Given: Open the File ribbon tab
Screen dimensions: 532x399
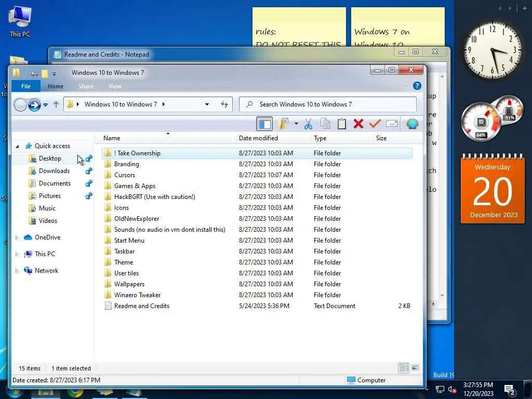Looking at the screenshot, I should pos(26,86).
